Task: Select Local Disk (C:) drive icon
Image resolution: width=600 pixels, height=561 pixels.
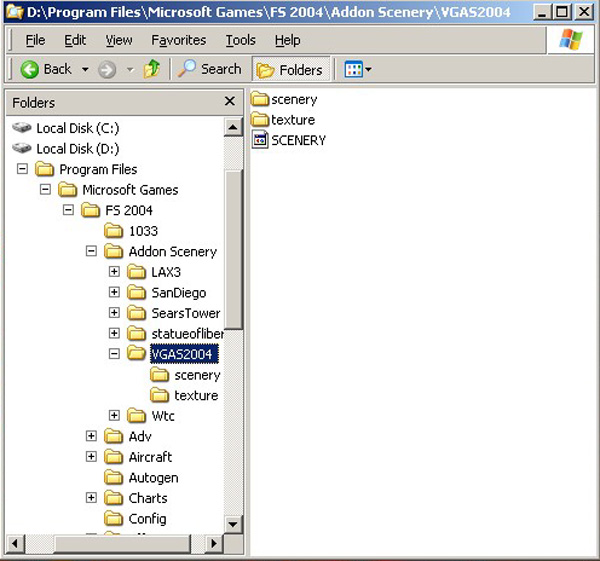Action: click(x=21, y=127)
